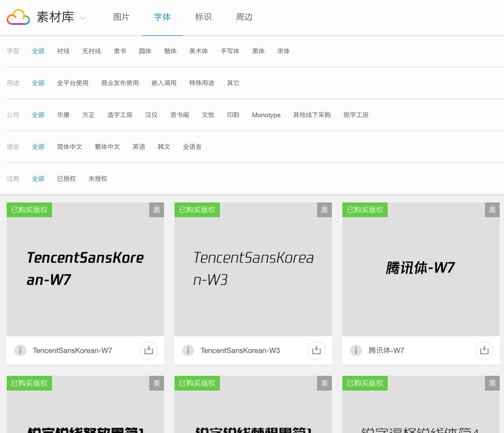
Task: Open the TencentSansKorean-W3 font preview
Action: 253,269
